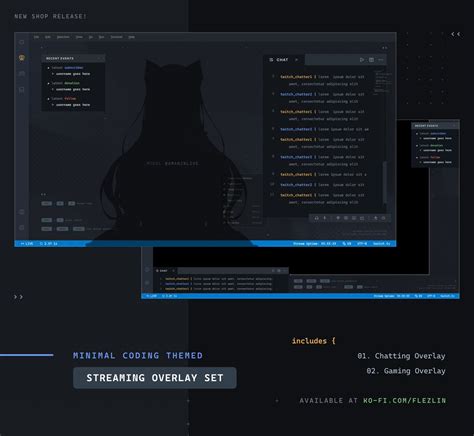
Task: Open the Help menu in the top menu bar
Action: 132,37
